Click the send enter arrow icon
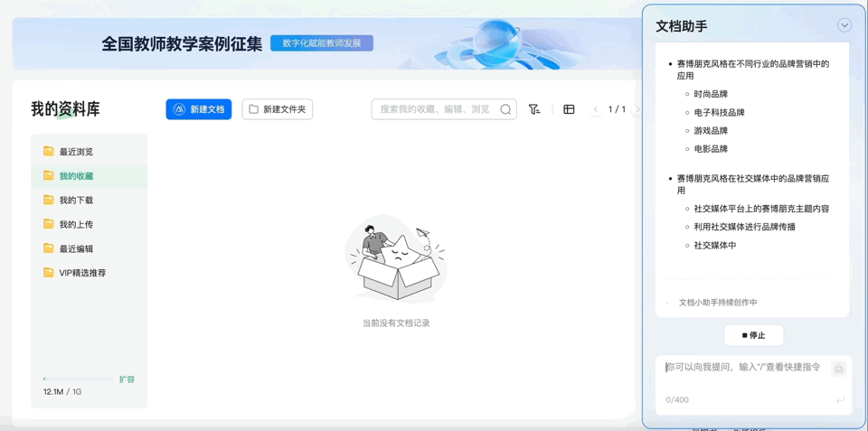Screen dimensions: 868x431 point(840,399)
